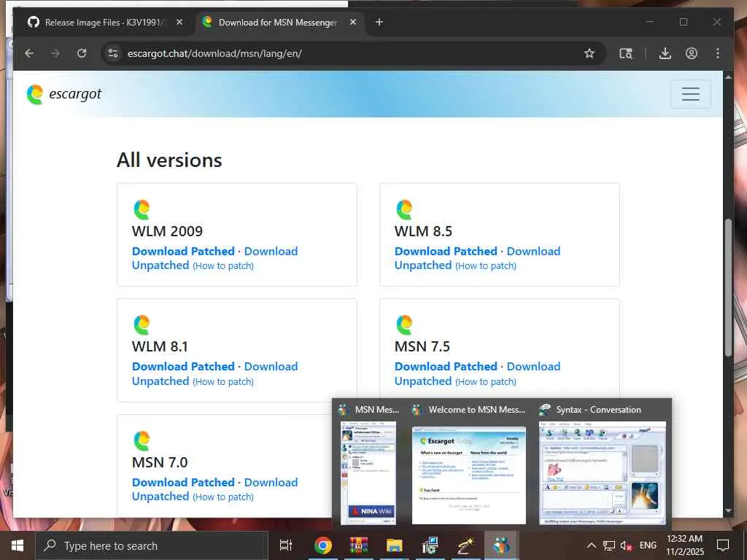Click the WLM 8.1 card logo
This screenshot has height=560, width=747.
pyautogui.click(x=142, y=325)
